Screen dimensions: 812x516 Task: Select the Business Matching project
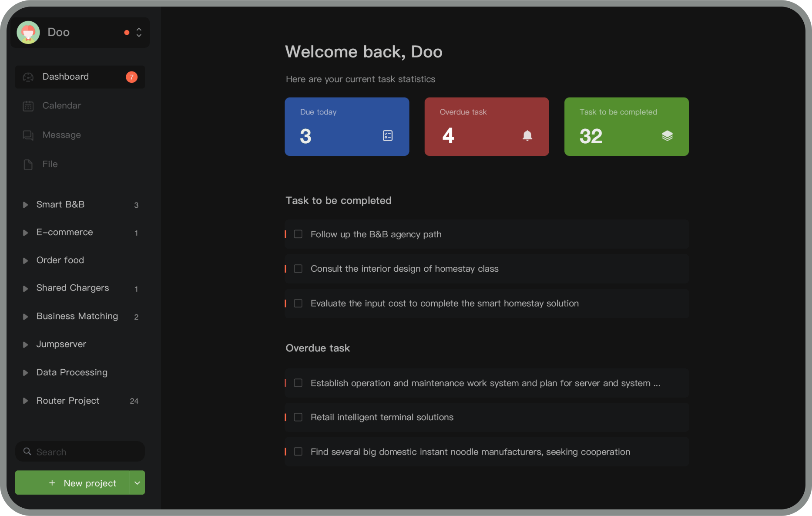[77, 316]
